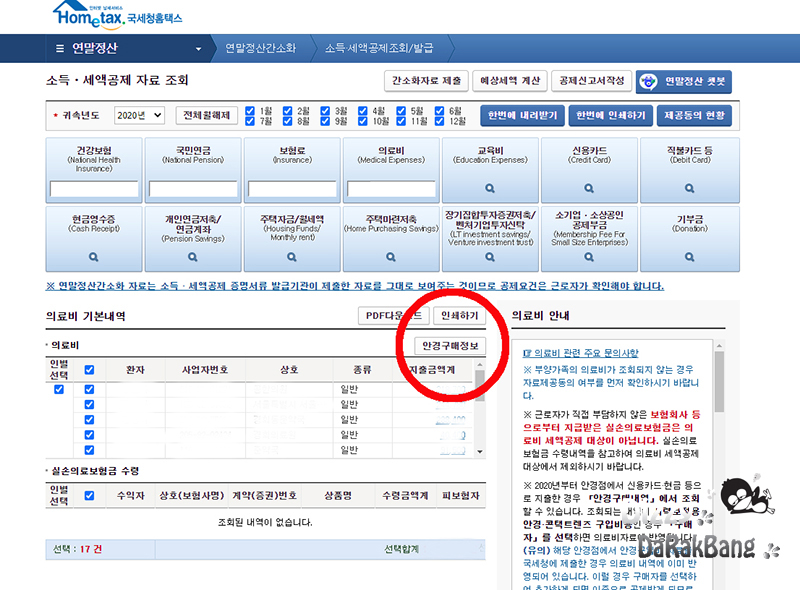Click the 의료비 table scroll-down arrow

click(x=480, y=452)
